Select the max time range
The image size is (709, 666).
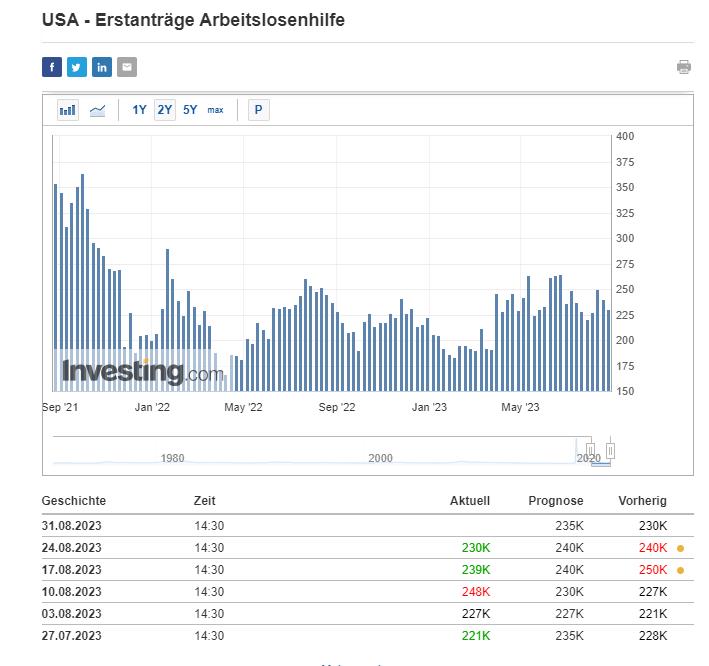pyautogui.click(x=215, y=110)
